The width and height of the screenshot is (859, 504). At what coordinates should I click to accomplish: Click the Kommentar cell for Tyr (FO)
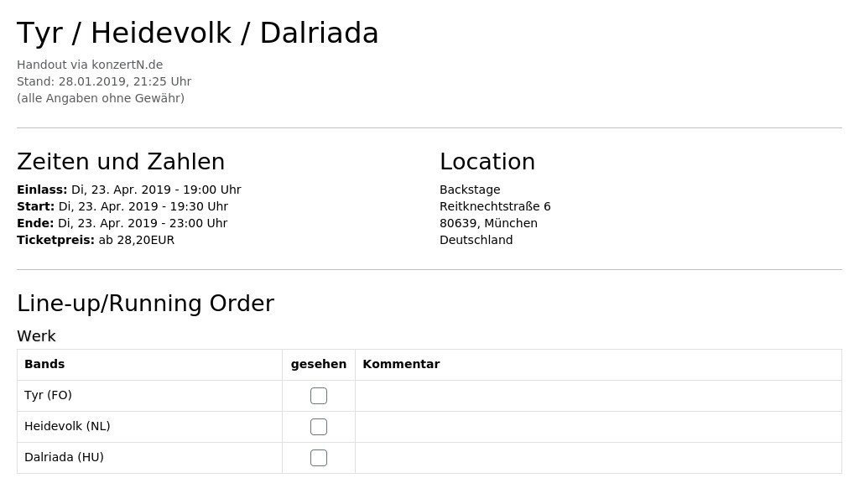tap(598, 396)
